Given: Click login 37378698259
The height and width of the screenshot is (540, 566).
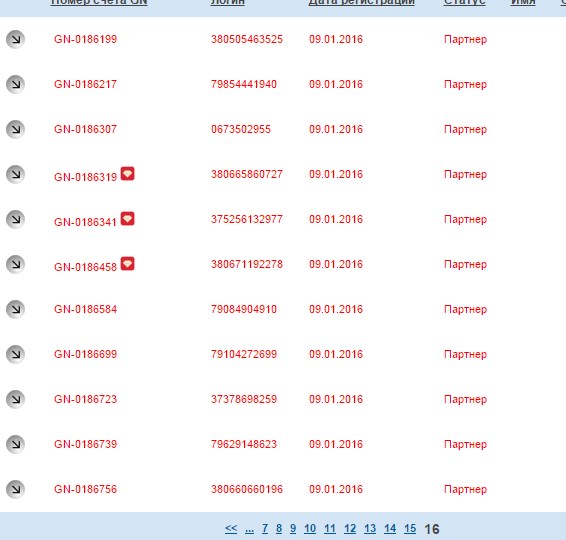Looking at the screenshot, I should pos(244,399).
